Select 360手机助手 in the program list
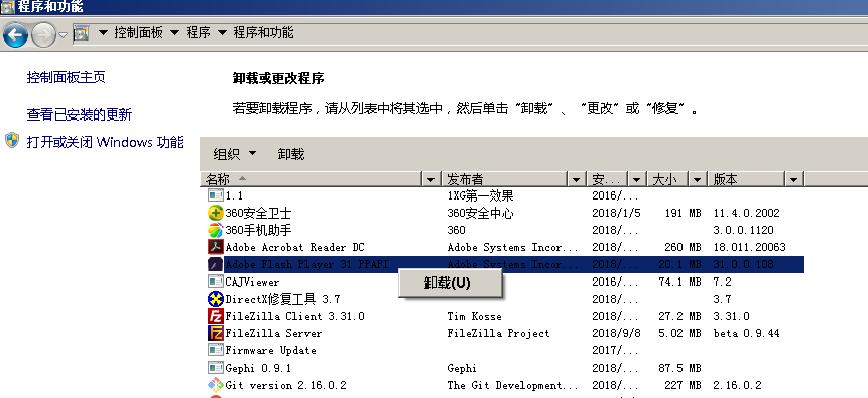 (x=258, y=230)
